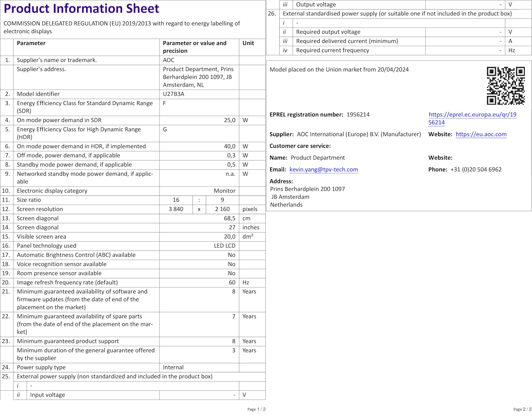The image size is (532, 416).
Task: Click the LED LCD panel technology value
Action: [224, 246]
